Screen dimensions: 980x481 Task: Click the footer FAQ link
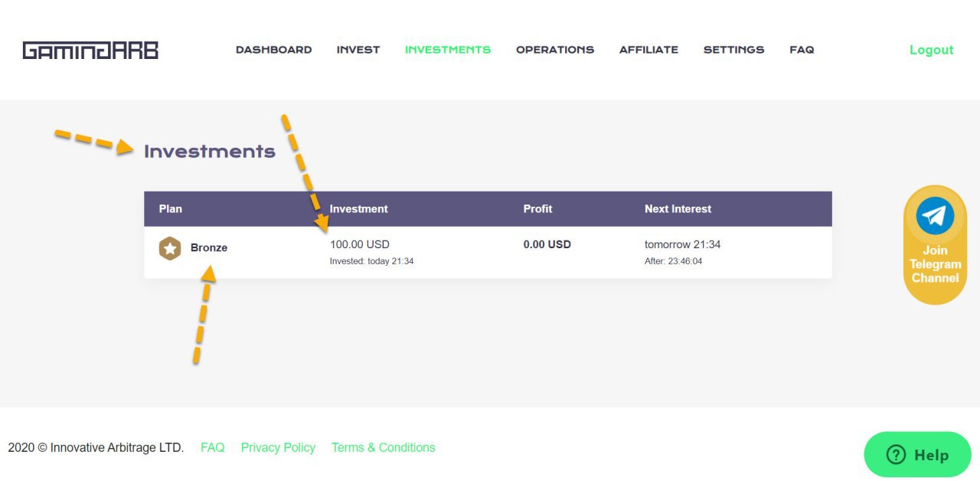tap(213, 447)
